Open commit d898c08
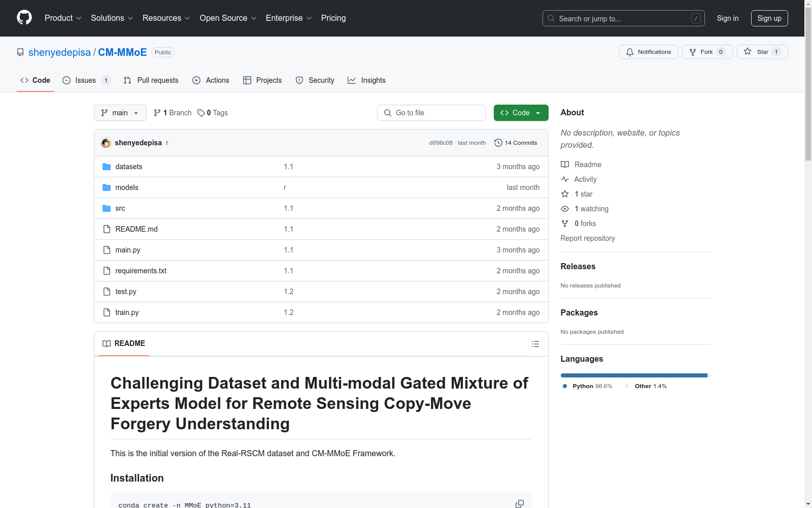The image size is (812, 508). pyautogui.click(x=441, y=143)
